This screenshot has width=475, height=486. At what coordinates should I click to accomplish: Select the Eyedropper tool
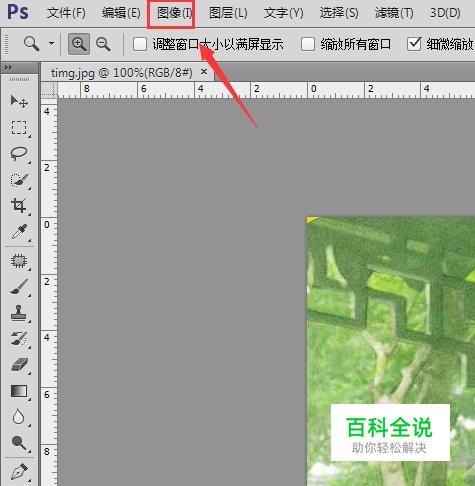[x=19, y=232]
